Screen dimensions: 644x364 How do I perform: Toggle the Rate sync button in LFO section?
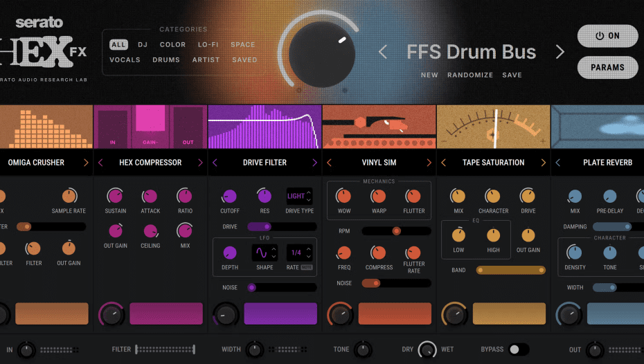pos(305,267)
